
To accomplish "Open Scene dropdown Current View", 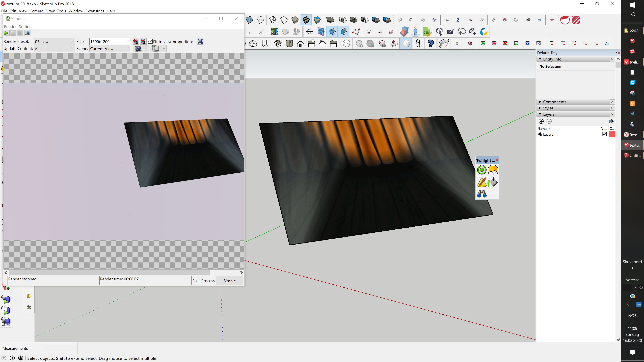I will click(x=110, y=48).
